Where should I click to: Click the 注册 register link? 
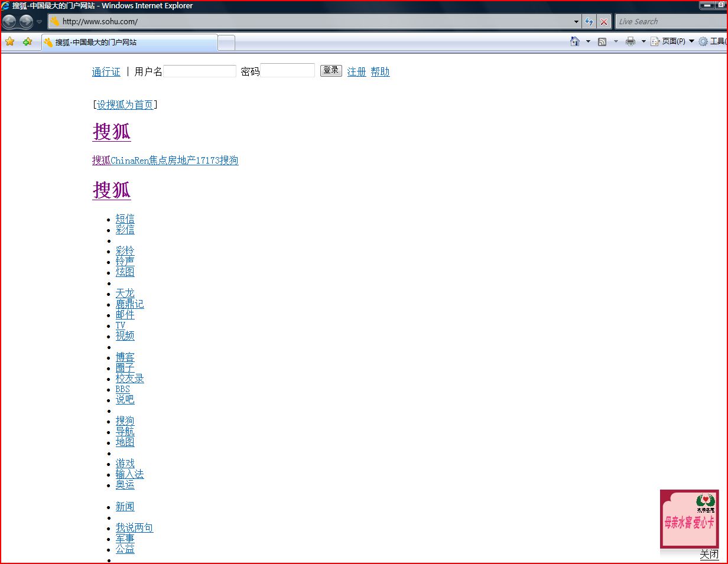point(357,72)
